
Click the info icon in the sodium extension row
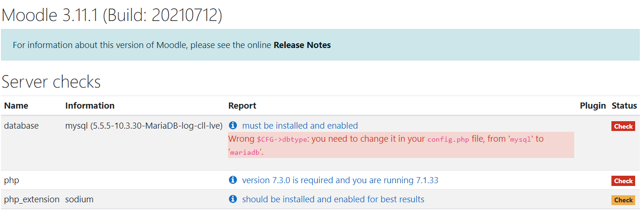click(233, 199)
